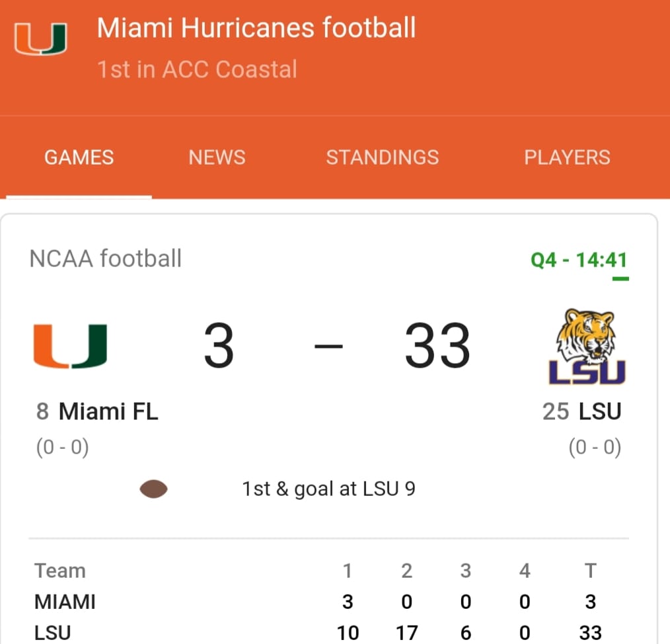Click the T total column header
Viewport: 670px width, 644px height.
coord(591,571)
